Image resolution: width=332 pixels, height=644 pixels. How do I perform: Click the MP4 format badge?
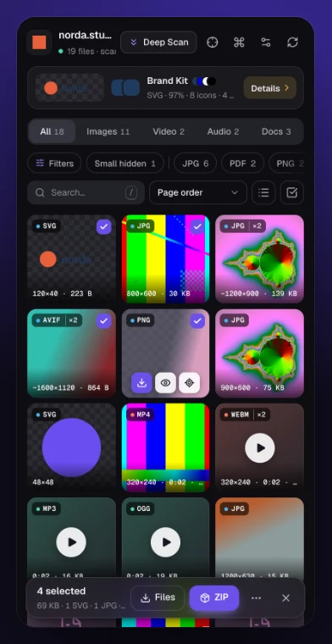140,414
